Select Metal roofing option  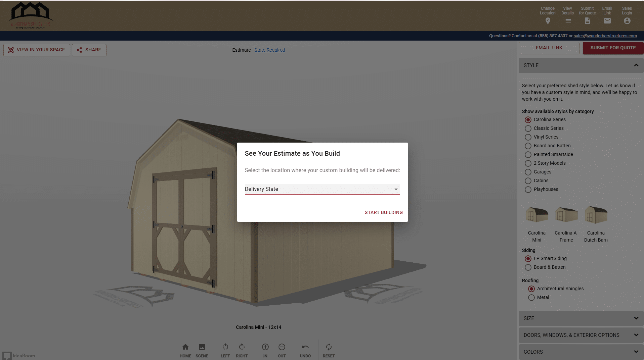pos(531,298)
